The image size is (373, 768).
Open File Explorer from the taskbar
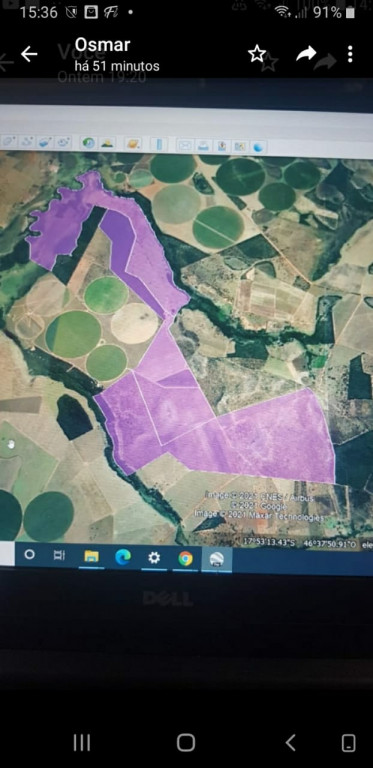pos(92,556)
